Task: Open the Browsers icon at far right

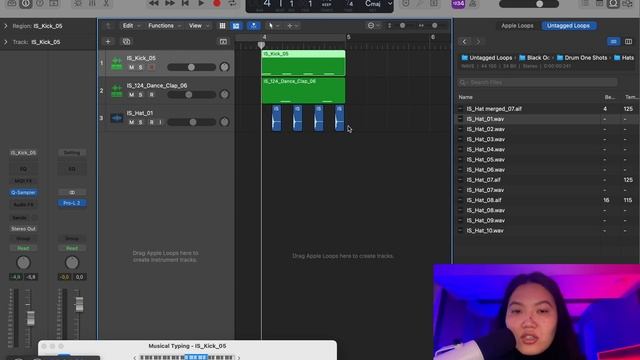Action: tap(627, 3)
